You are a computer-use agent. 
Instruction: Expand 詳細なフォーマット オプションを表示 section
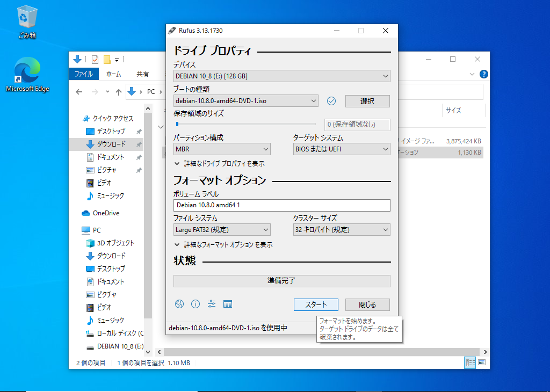(223, 244)
